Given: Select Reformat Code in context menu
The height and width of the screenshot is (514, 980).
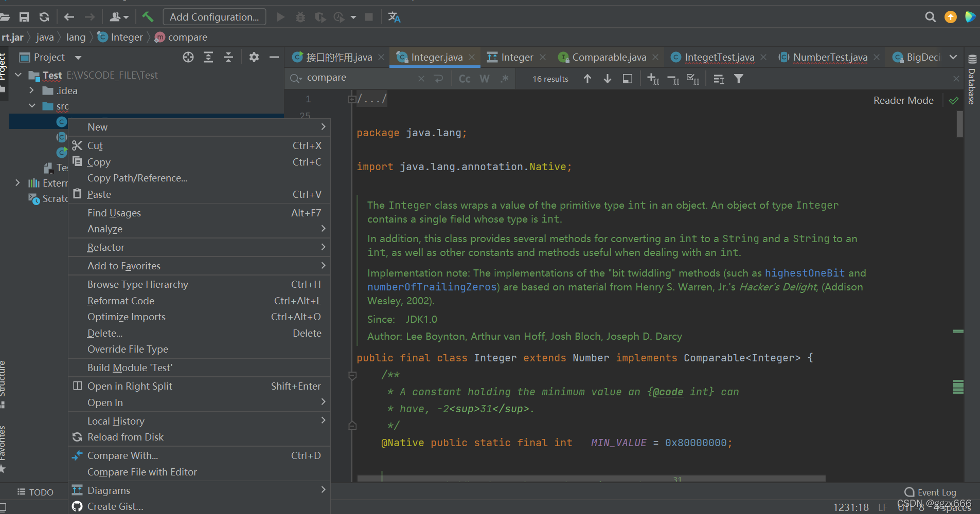Looking at the screenshot, I should point(199,301).
